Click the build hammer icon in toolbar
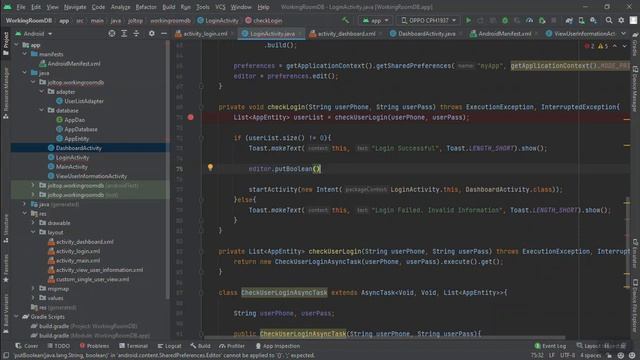The width and height of the screenshot is (640, 360). pyautogui.click(x=346, y=20)
